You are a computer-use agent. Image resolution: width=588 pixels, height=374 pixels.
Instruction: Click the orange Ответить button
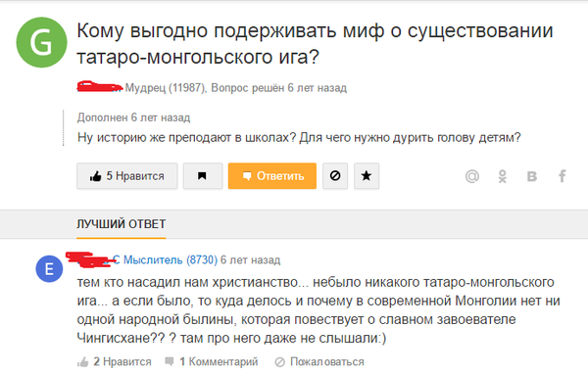pyautogui.click(x=272, y=176)
